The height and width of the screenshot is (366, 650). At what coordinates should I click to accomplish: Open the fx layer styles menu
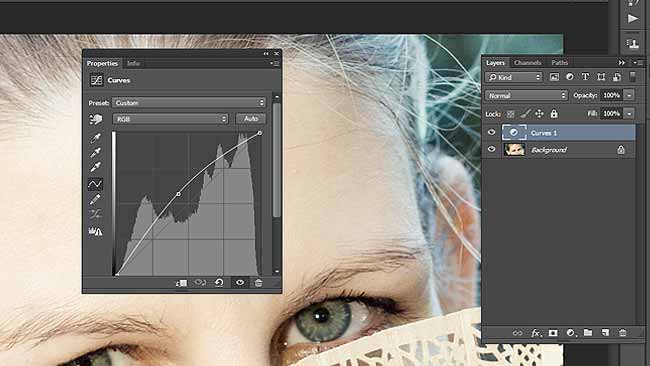[536, 333]
